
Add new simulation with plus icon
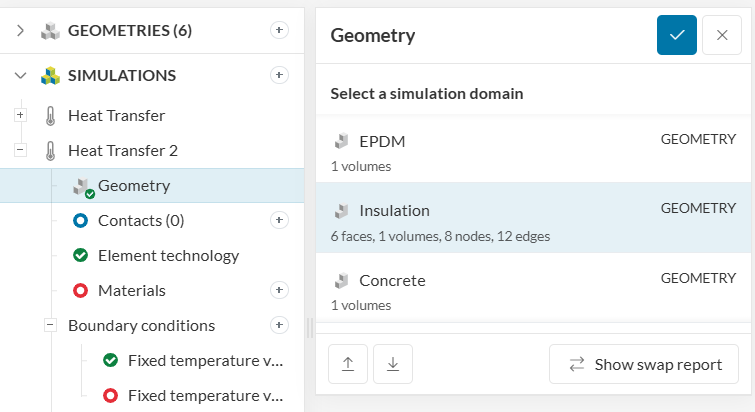click(x=279, y=75)
